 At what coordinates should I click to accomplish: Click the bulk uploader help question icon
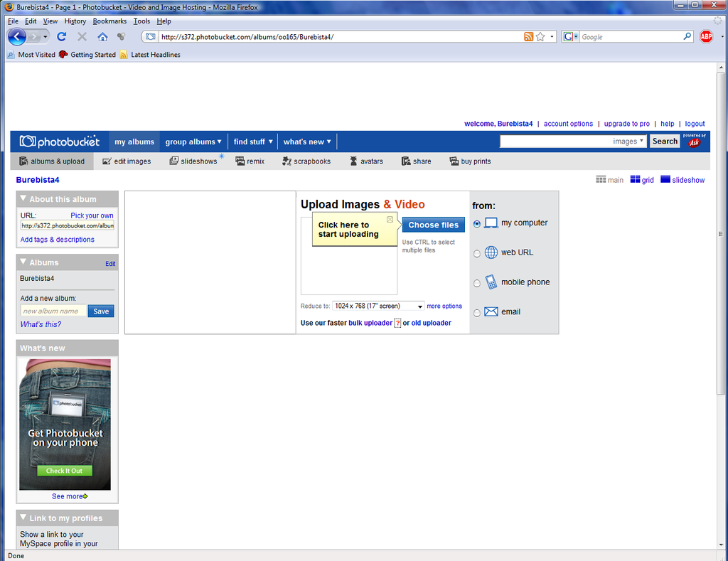(397, 323)
